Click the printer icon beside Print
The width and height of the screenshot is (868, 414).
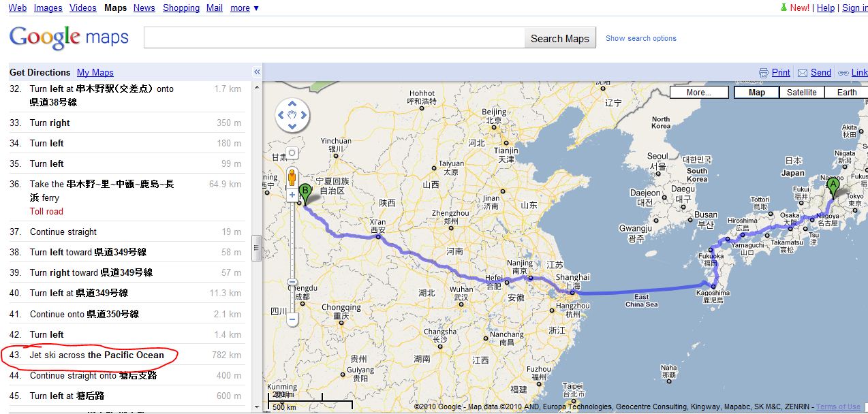tap(764, 73)
